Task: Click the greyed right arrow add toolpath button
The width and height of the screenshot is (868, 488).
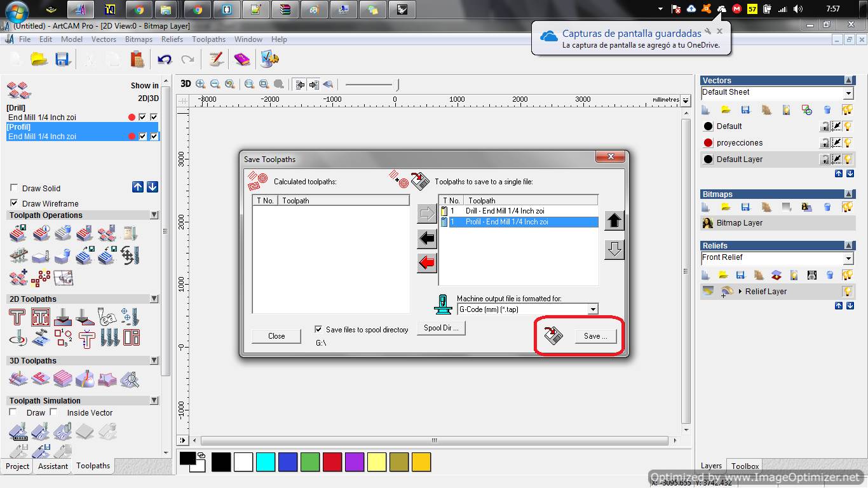Action: pos(427,214)
